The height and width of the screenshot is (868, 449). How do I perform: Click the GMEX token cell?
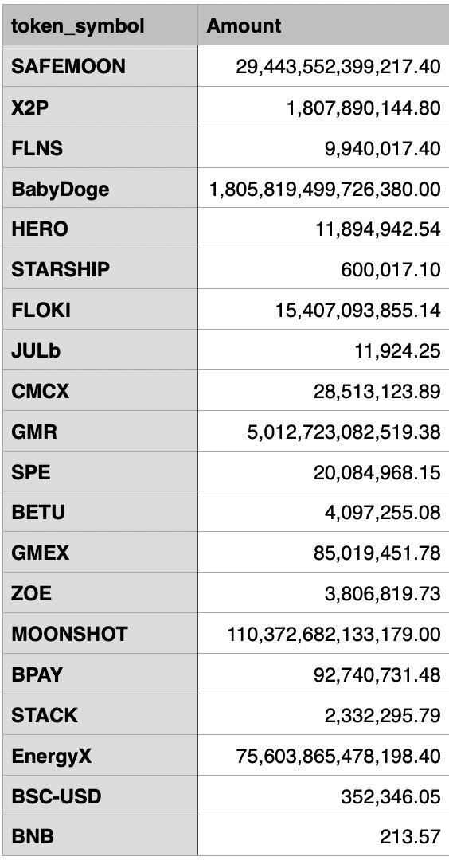click(x=100, y=551)
